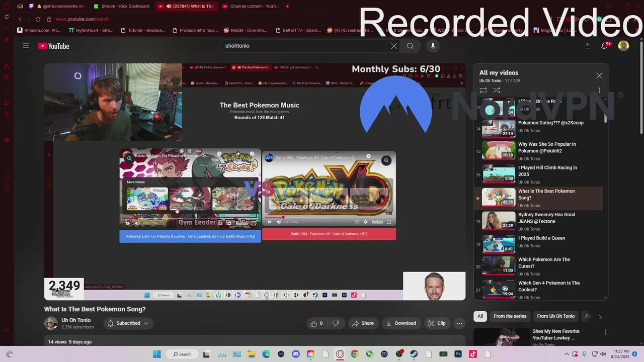Open the YouTube hamburger guide menu

tap(26, 46)
